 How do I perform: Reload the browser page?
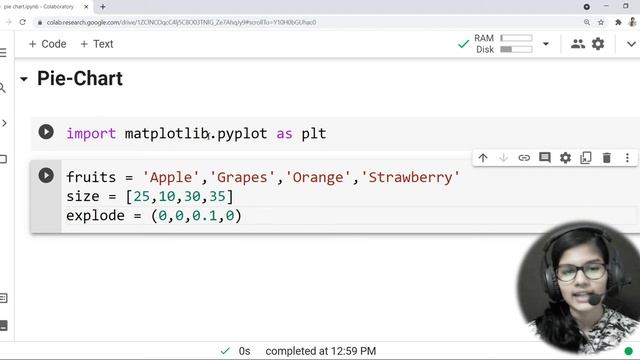click(x=22, y=22)
